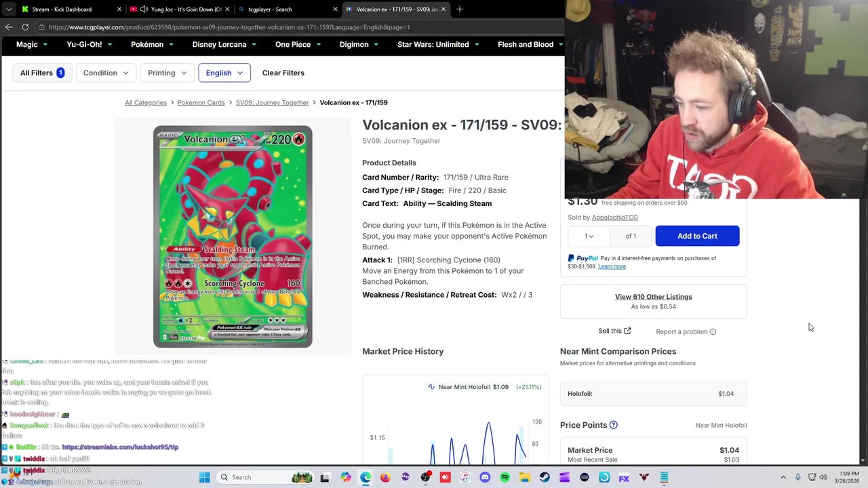Open Discord from the taskbar
868x488 pixels.
tap(485, 477)
